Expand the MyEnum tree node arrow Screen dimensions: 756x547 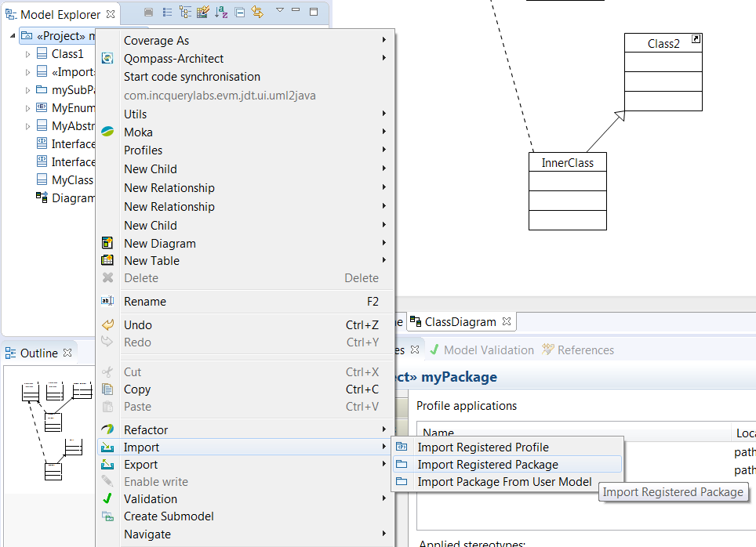tap(28, 107)
